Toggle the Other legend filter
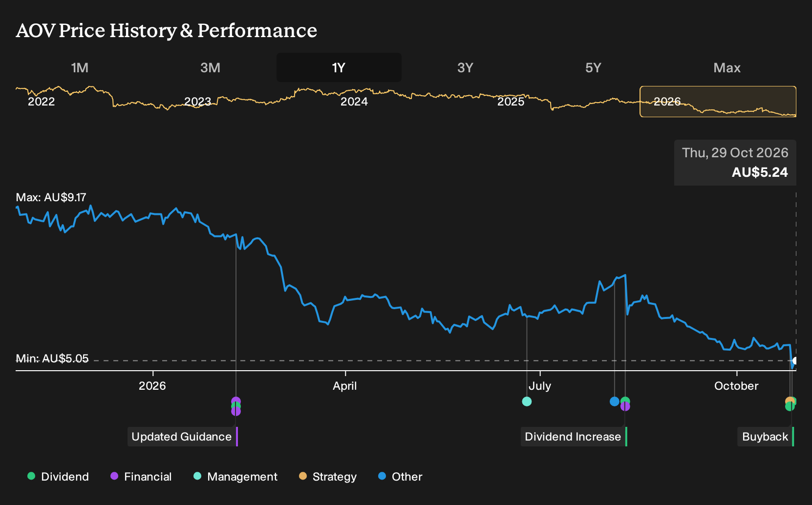 click(x=400, y=477)
